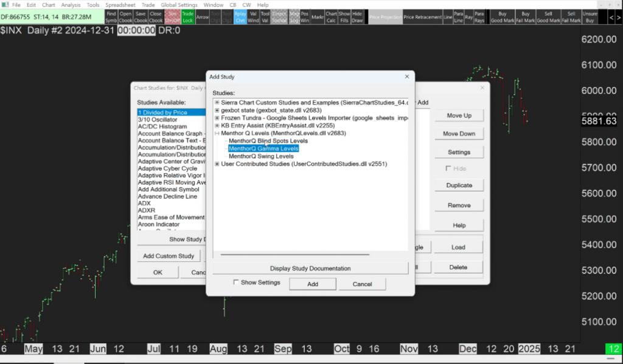The image size is (623, 364).
Task: Open the Replay Chart tool
Action: click(240, 16)
